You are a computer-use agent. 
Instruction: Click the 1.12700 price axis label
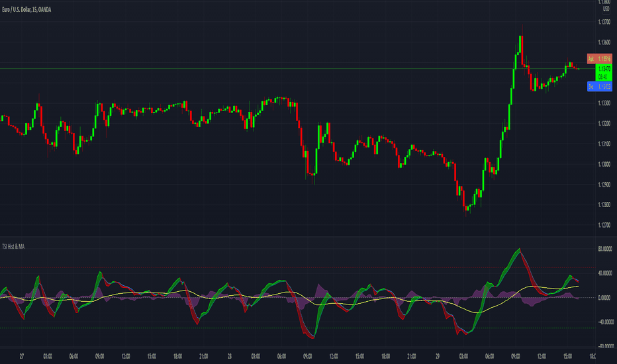coord(604,226)
